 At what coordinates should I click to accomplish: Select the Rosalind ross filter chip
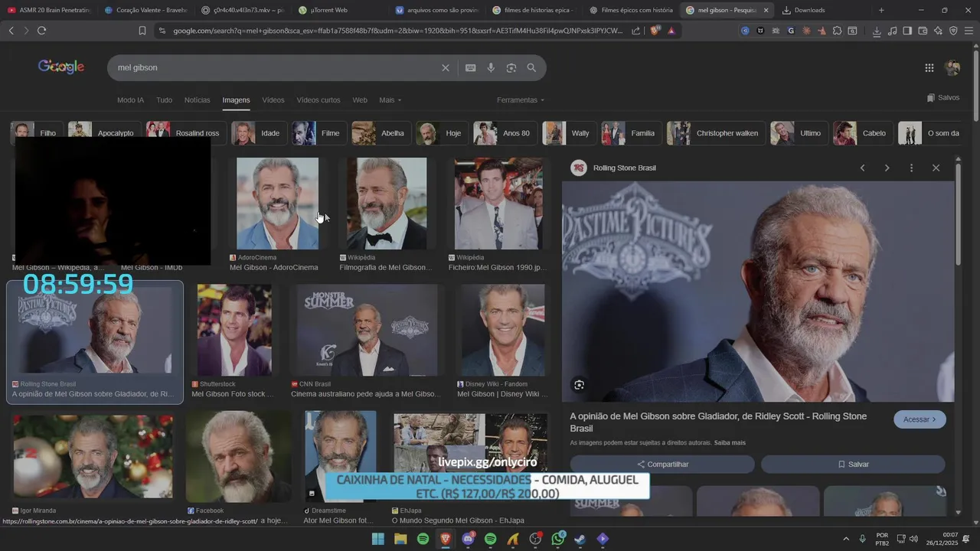coord(186,133)
